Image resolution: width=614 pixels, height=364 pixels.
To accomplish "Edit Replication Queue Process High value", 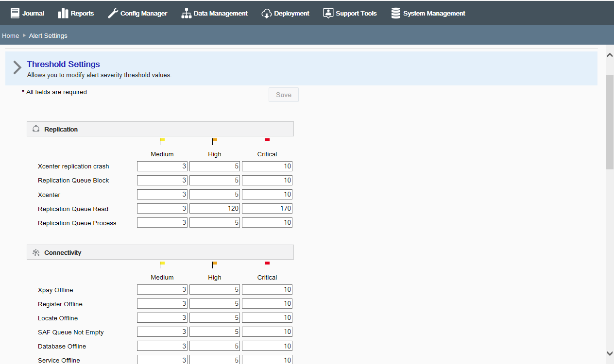I will (x=215, y=222).
